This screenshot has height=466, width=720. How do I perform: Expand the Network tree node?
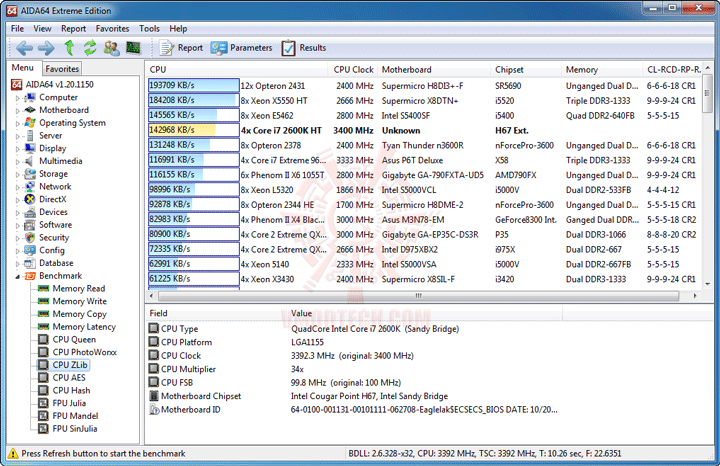(17, 187)
